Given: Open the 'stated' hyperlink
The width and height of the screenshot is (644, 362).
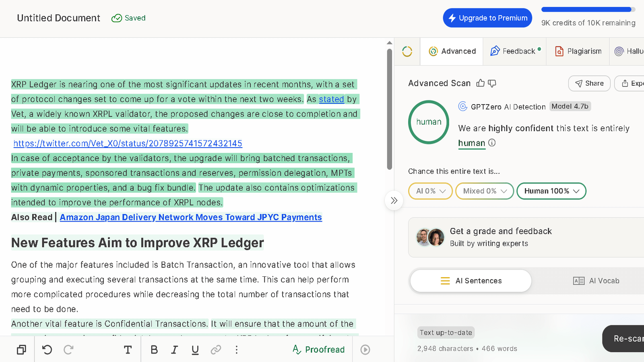Looking at the screenshot, I should 332,99.
